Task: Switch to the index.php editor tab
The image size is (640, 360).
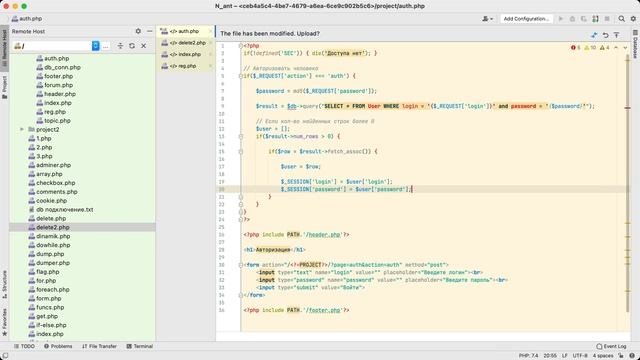Action: pos(185,54)
